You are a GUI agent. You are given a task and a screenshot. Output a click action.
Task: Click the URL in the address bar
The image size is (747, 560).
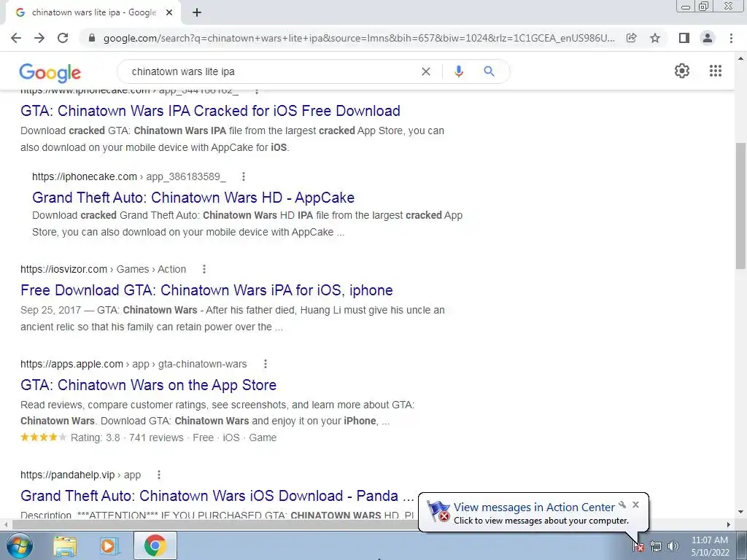tap(359, 38)
